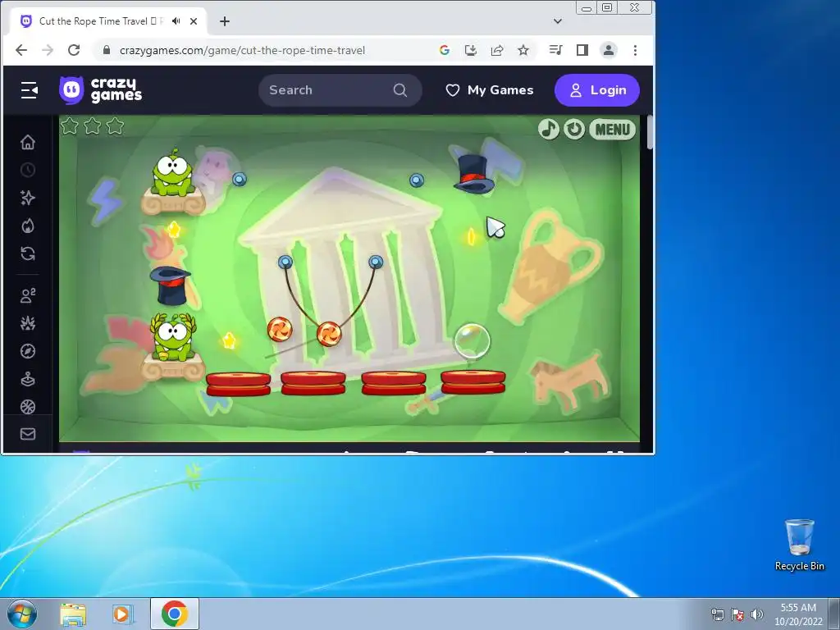Click the volume icon in system tray
840x630 pixels.
pos(756,614)
